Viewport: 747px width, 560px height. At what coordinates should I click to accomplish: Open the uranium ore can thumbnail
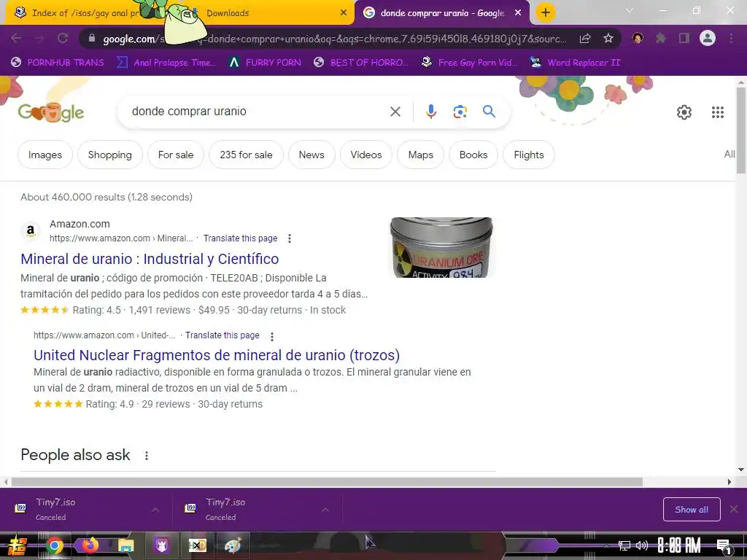441,248
